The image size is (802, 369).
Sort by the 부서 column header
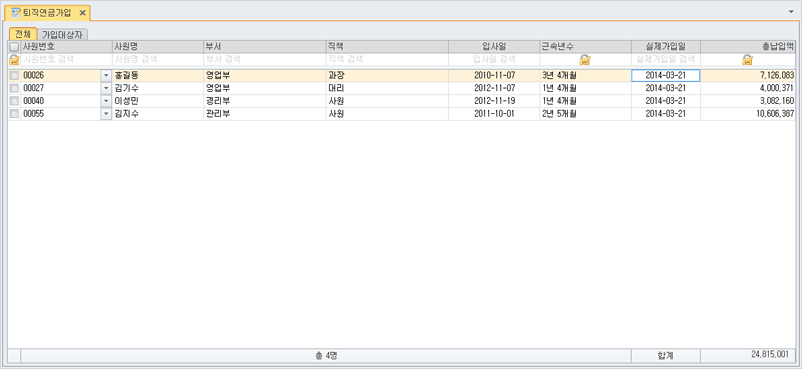[x=264, y=47]
